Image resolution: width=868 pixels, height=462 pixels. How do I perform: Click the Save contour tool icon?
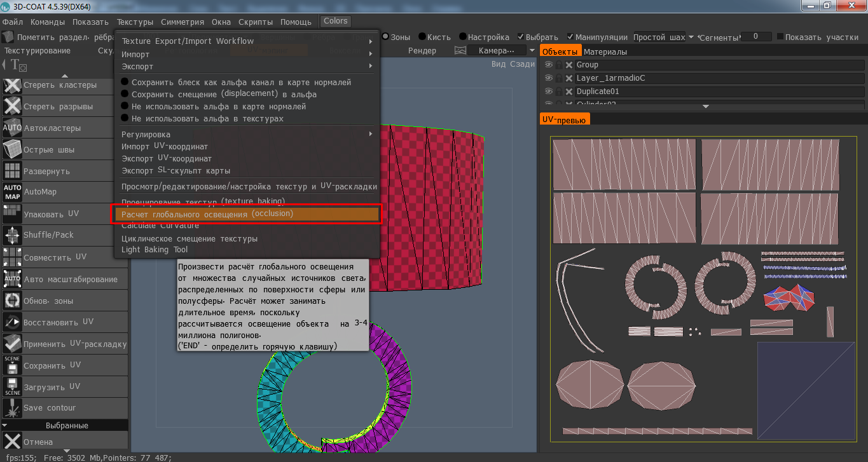(x=12, y=407)
